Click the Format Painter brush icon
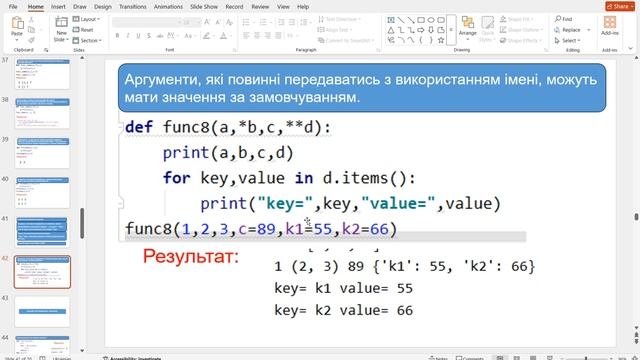640x360 pixels. coord(31,40)
